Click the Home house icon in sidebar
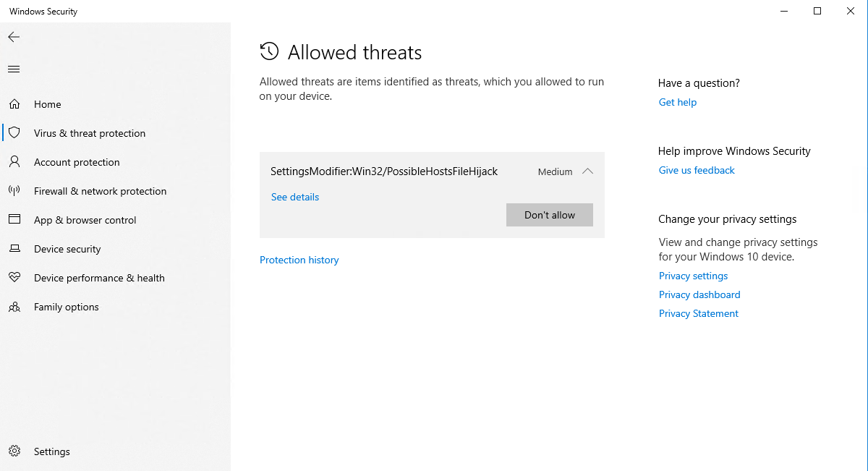This screenshot has width=868, height=471. (14, 104)
